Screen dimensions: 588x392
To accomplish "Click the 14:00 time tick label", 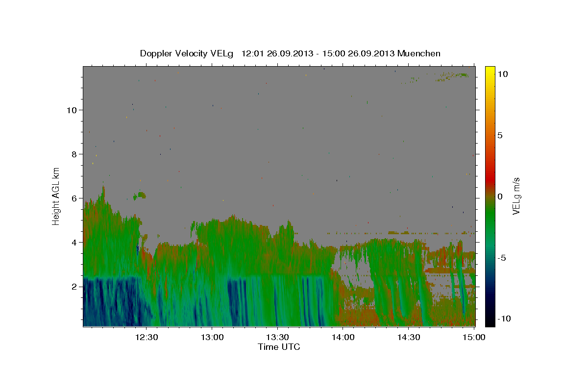I will pos(343,337).
